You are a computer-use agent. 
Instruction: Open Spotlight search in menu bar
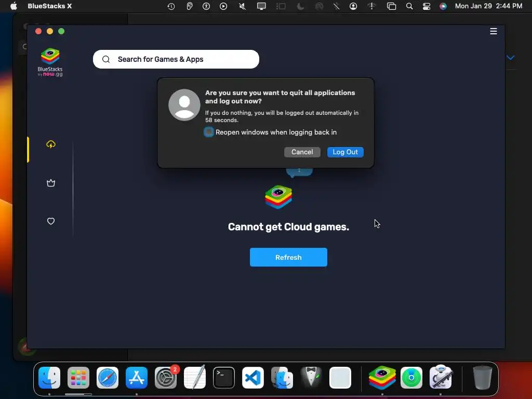click(409, 6)
